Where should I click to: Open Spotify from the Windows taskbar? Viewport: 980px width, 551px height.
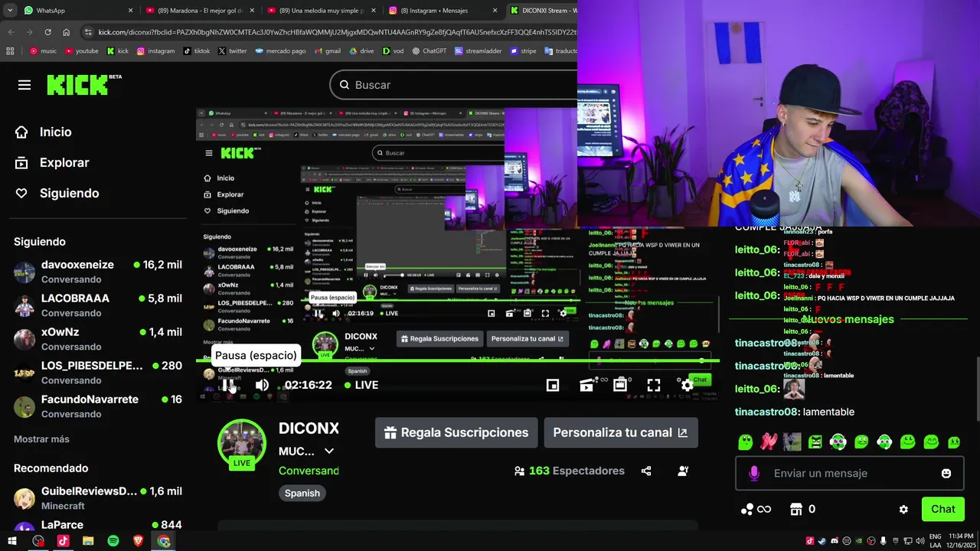(x=113, y=541)
